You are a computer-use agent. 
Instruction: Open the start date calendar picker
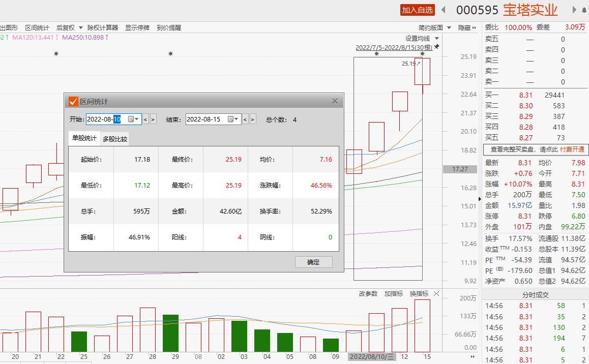tap(133, 119)
